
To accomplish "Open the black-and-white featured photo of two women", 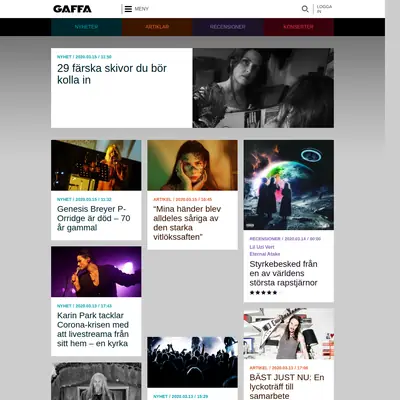I will [x=263, y=88].
